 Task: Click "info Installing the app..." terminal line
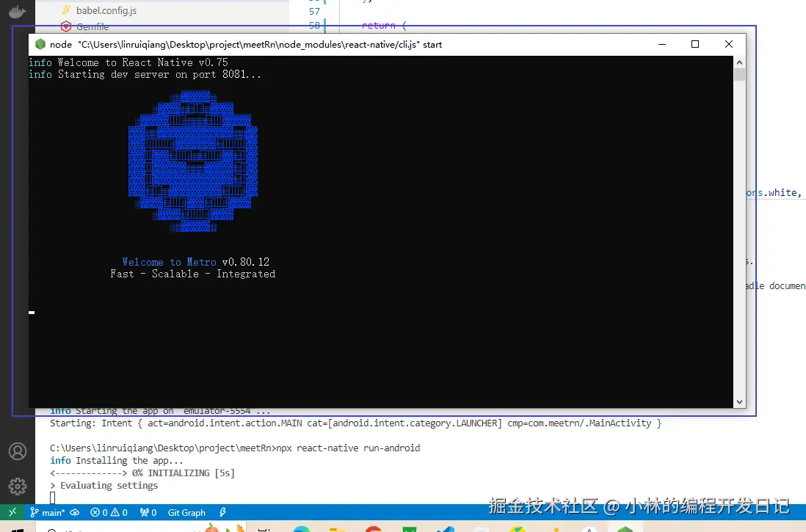[117, 461]
